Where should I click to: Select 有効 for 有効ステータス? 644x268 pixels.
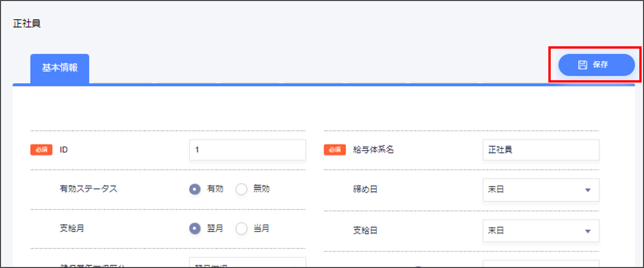point(195,189)
